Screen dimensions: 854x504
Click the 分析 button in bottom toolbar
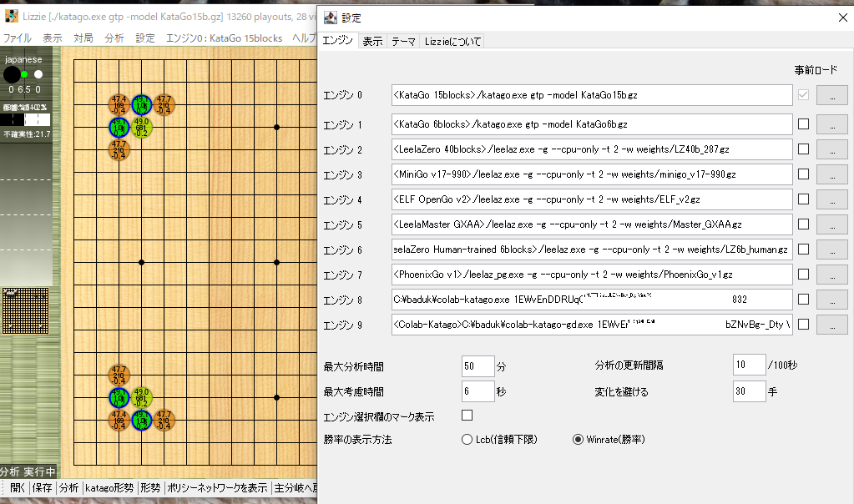coord(68,487)
